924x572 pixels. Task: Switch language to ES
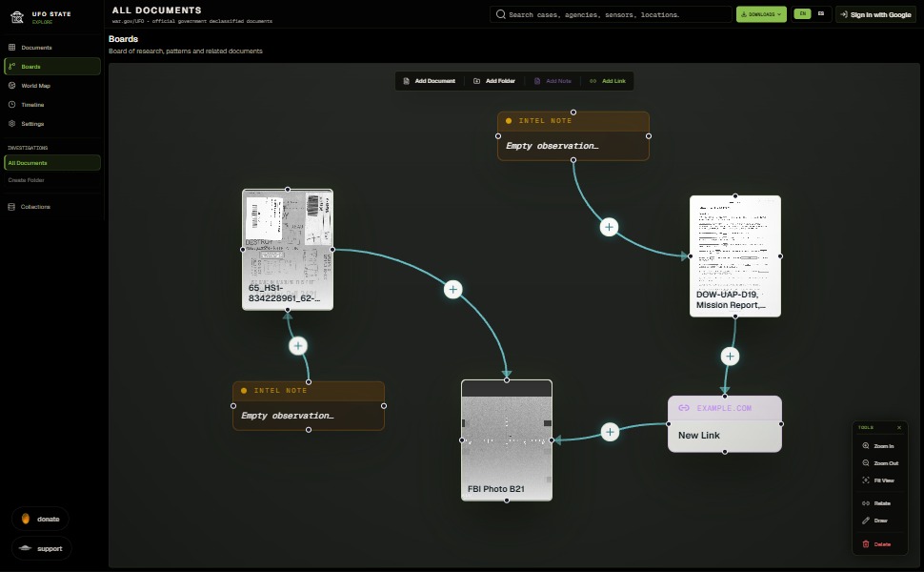coord(821,13)
